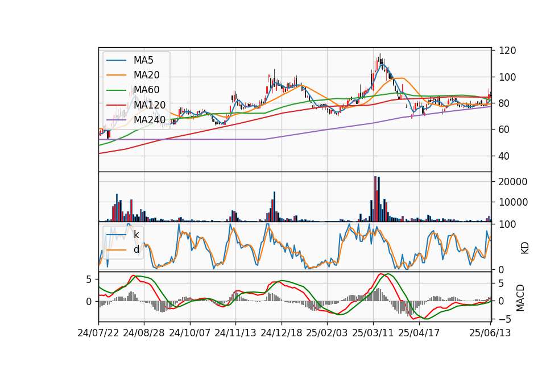
Task: Click the 25/03/11 date axis label
Action: click(373, 333)
